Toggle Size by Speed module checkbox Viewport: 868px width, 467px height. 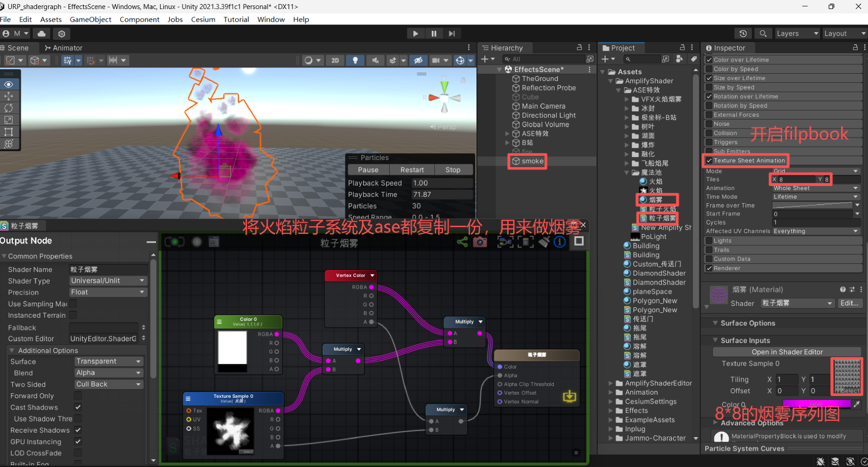(x=709, y=87)
